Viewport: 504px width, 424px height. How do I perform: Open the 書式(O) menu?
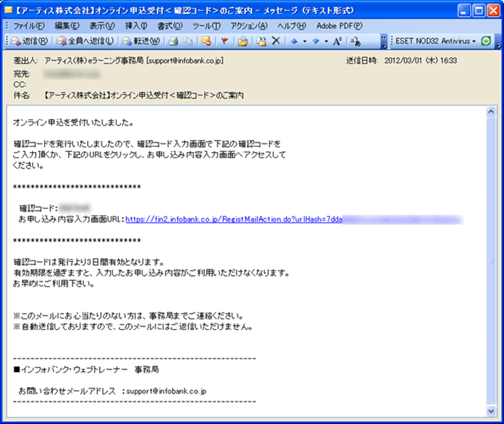point(170,26)
